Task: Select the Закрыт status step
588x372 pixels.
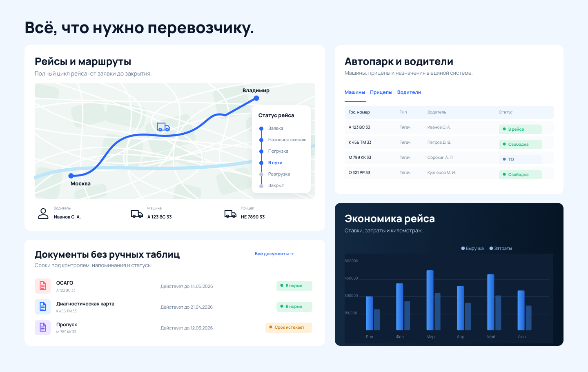Action: point(276,185)
